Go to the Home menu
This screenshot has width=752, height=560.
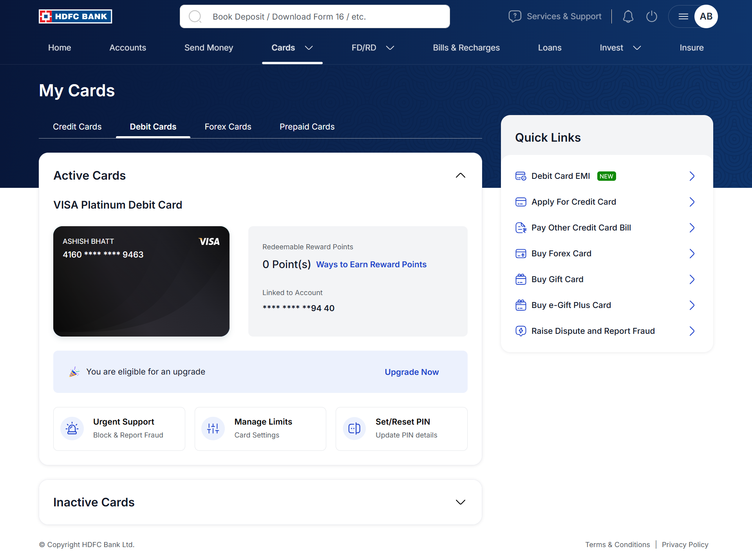(x=60, y=48)
